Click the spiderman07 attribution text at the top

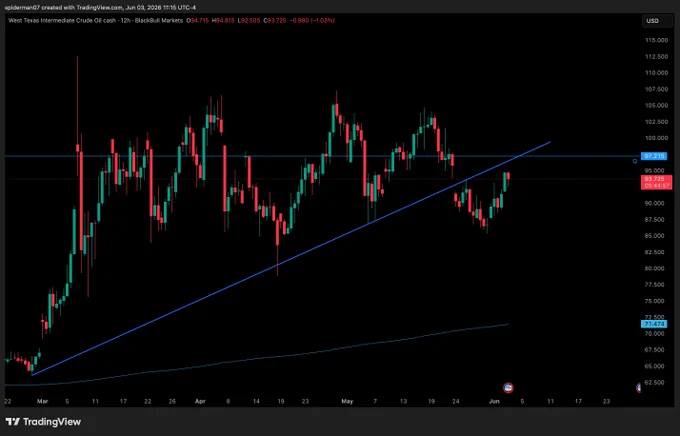pos(100,7)
